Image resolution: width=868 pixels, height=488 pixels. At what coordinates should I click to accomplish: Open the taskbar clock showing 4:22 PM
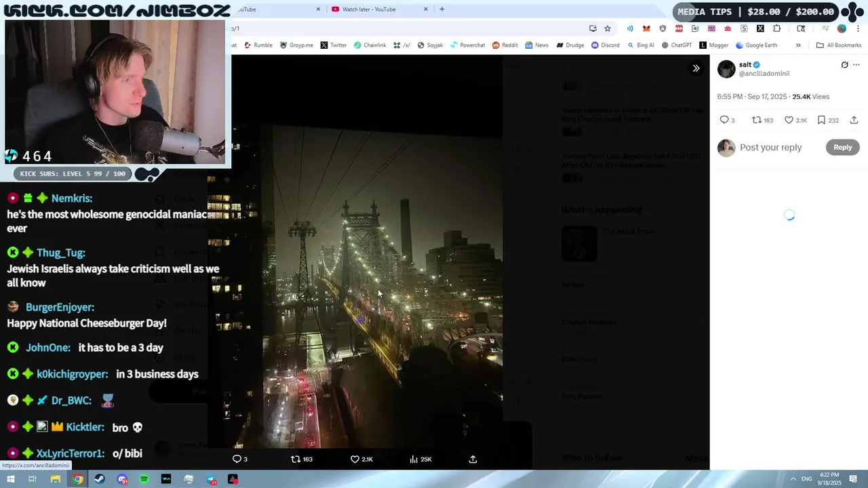pyautogui.click(x=829, y=479)
